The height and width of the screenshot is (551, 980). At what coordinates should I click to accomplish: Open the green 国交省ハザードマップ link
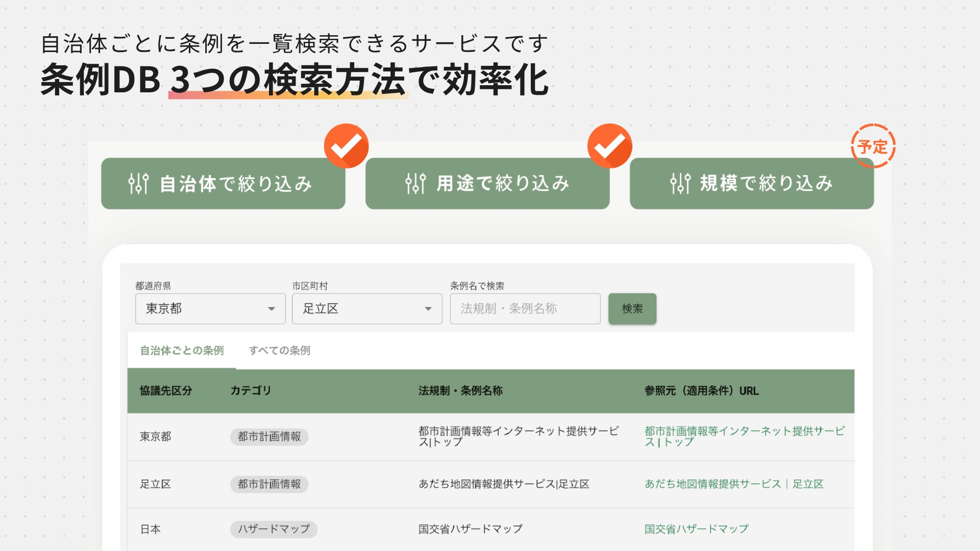(696, 529)
